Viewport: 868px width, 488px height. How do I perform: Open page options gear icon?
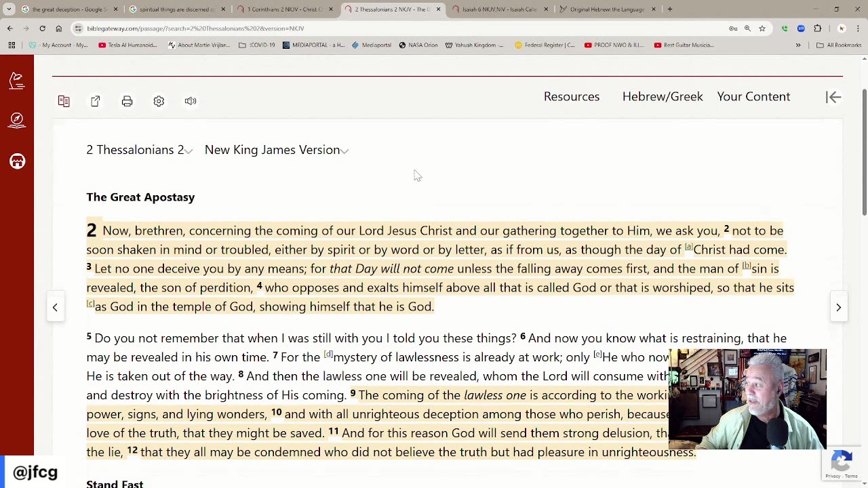[159, 101]
